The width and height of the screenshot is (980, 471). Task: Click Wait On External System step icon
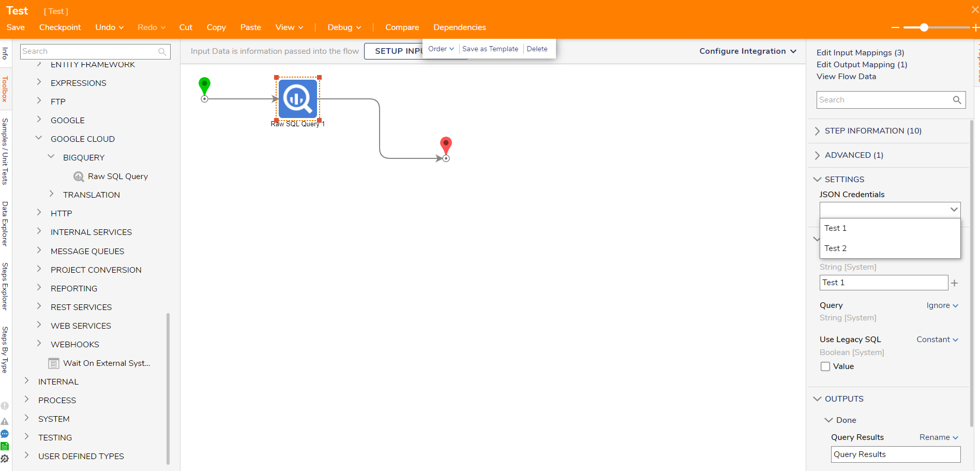[53, 363]
